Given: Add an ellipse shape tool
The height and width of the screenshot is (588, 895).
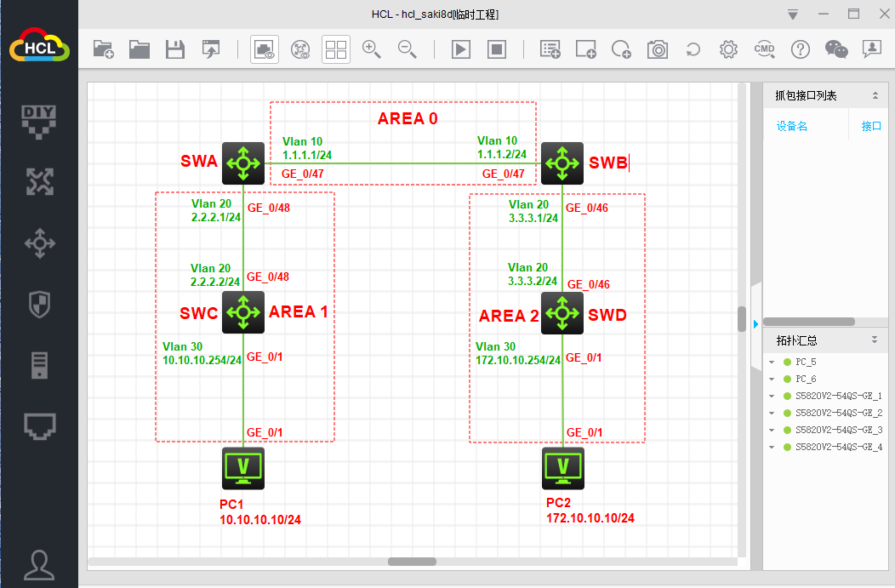Looking at the screenshot, I should point(621,49).
